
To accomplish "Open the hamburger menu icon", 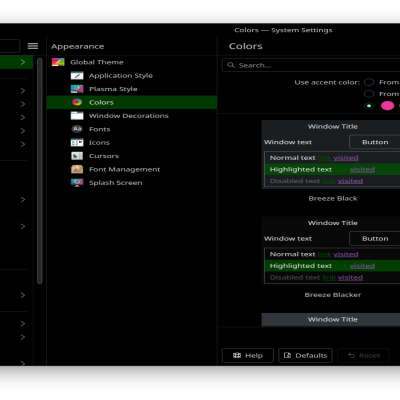I will click(33, 46).
